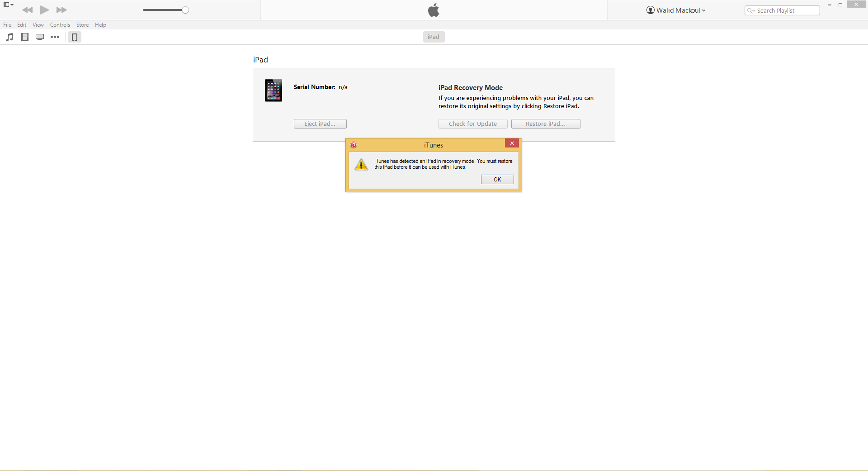
Task: Open the Movies library icon
Action: click(x=25, y=37)
